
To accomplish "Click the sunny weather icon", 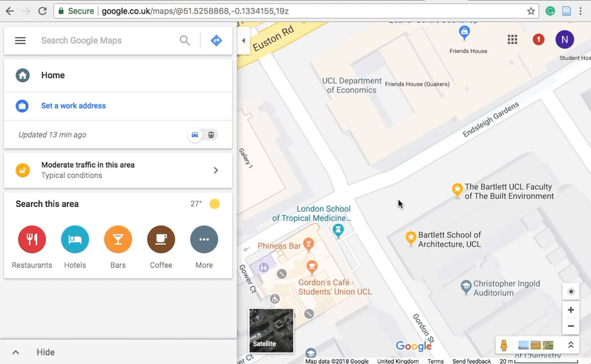I will [215, 204].
